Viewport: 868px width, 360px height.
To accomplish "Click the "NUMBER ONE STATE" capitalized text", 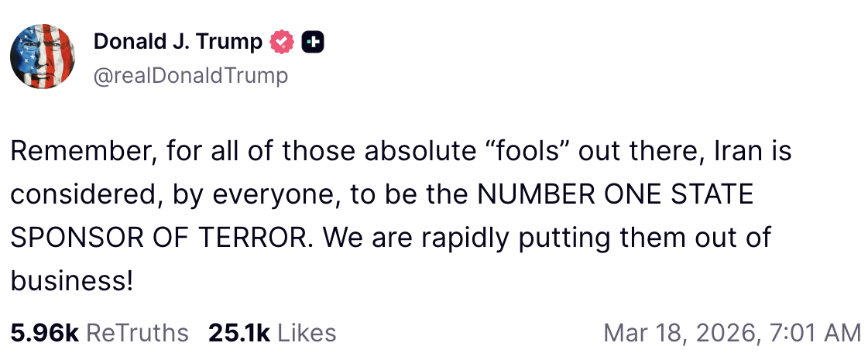I will (x=615, y=194).
